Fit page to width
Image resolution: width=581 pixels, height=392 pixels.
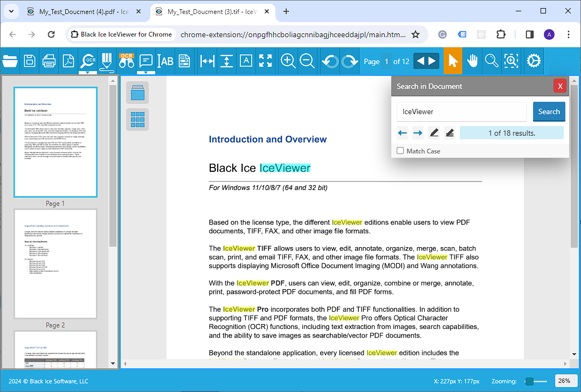[x=207, y=61]
